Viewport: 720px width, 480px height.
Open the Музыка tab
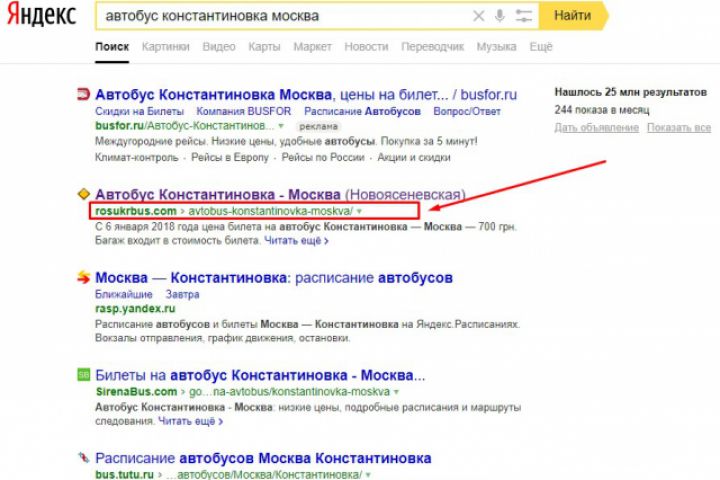(x=496, y=47)
